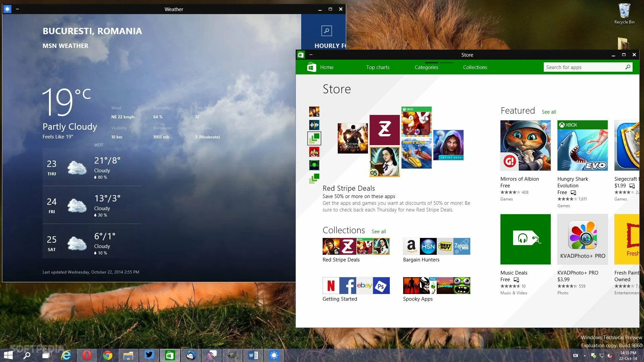The image size is (644, 362).
Task: Open the Spooky Apps collection
Action: (x=436, y=286)
